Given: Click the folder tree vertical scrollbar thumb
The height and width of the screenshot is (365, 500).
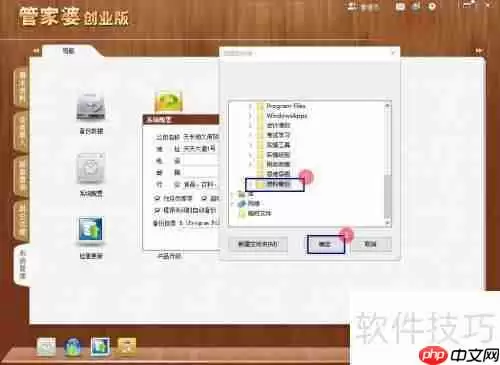Looking at the screenshot, I should click(387, 196).
